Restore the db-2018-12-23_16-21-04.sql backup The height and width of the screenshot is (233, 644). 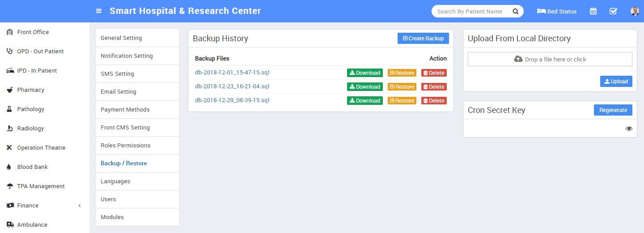pos(402,87)
